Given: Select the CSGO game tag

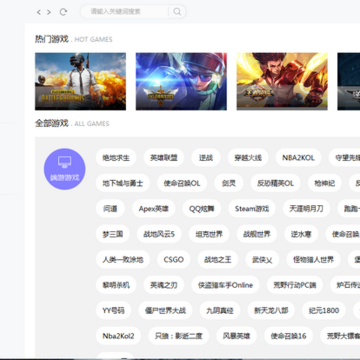Looking at the screenshot, I should pos(174,259).
